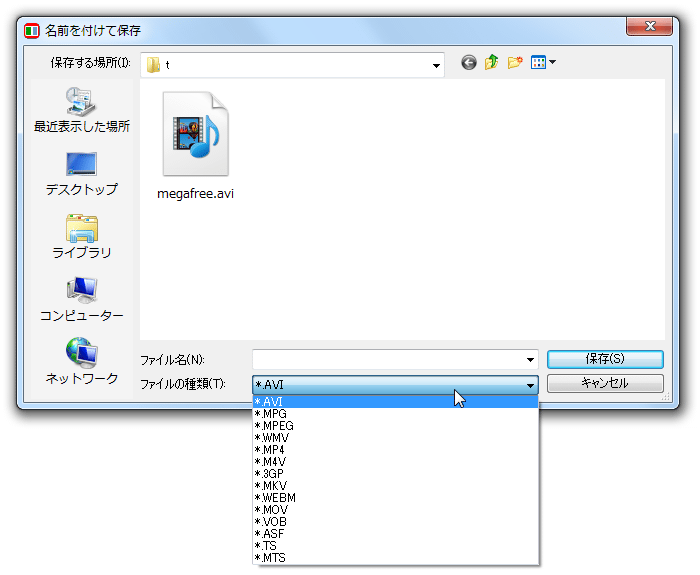The image size is (700, 575).
Task: Go to the Desktop in the sidebar
Action: click(81, 174)
